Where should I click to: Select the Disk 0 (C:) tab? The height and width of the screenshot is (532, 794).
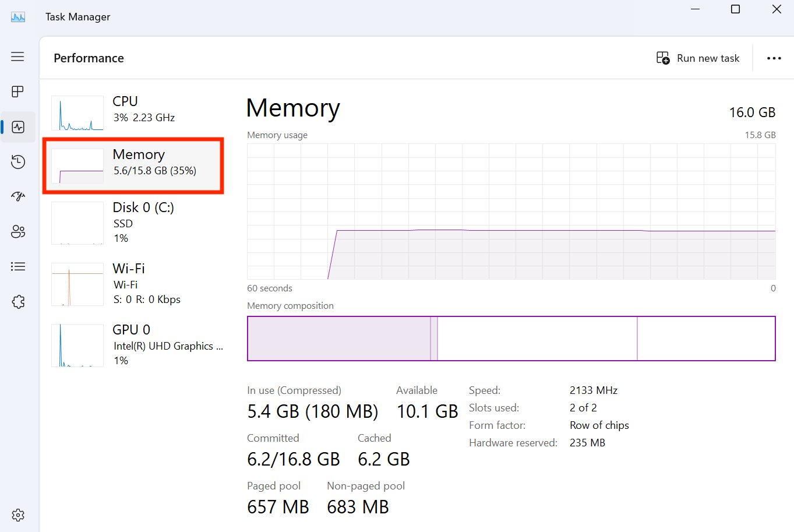point(133,222)
